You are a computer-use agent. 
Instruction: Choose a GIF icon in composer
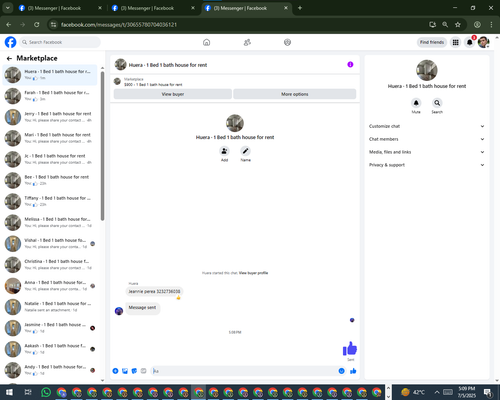tap(143, 371)
